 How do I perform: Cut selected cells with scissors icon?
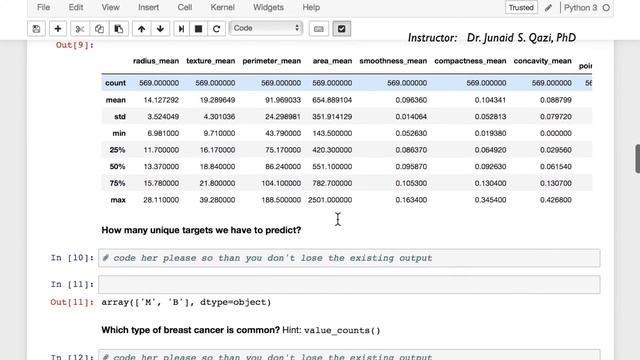pos(80,29)
